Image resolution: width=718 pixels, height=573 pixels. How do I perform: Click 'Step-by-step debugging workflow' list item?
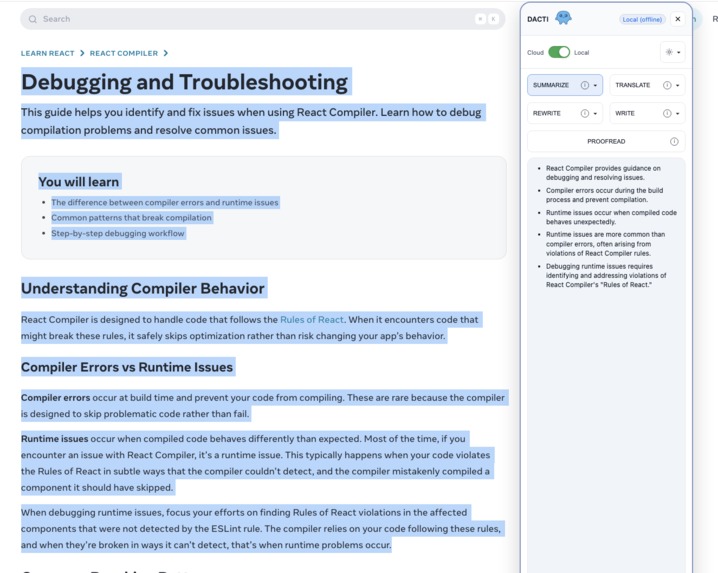click(118, 233)
